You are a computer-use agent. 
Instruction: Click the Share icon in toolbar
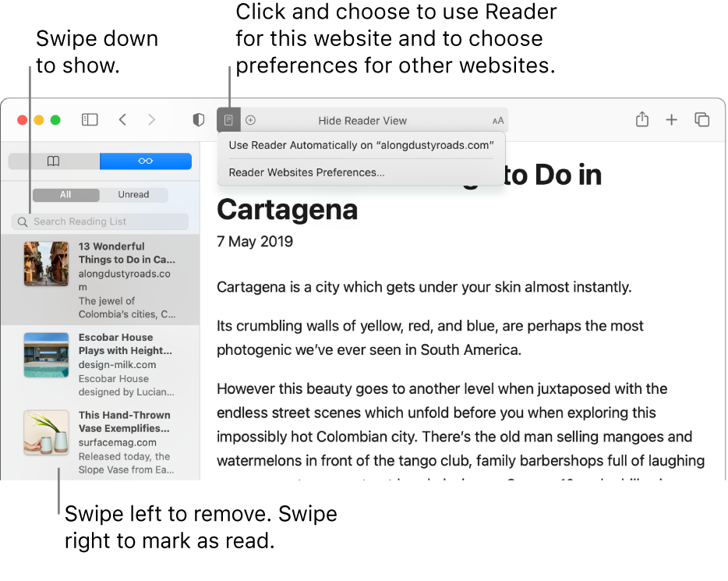point(642,119)
